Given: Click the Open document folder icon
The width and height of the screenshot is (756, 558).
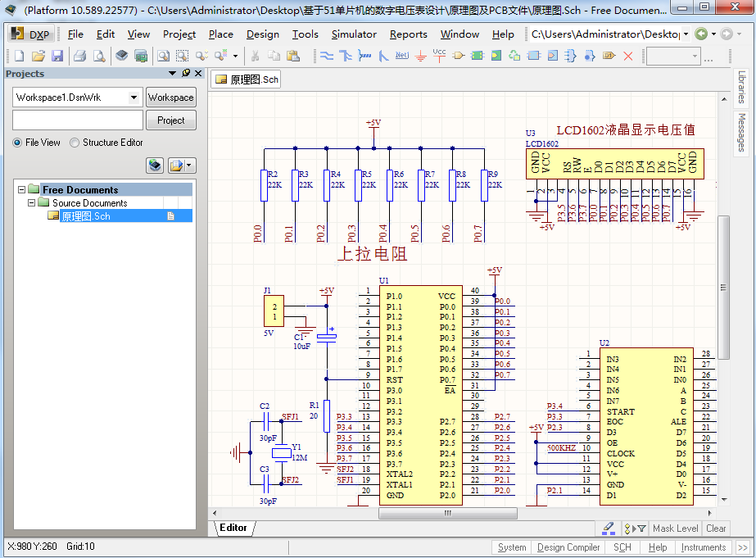Looking at the screenshot, I should pos(38,56).
